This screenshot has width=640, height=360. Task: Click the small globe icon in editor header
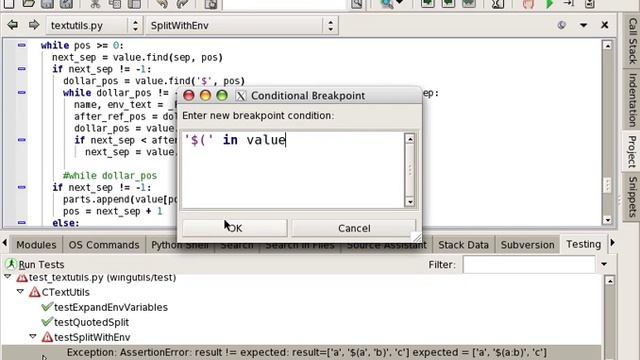[562, 25]
